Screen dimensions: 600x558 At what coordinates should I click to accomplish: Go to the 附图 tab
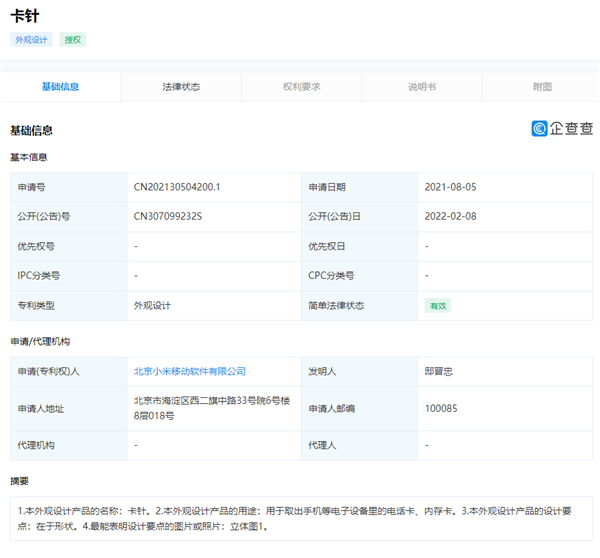(x=542, y=87)
